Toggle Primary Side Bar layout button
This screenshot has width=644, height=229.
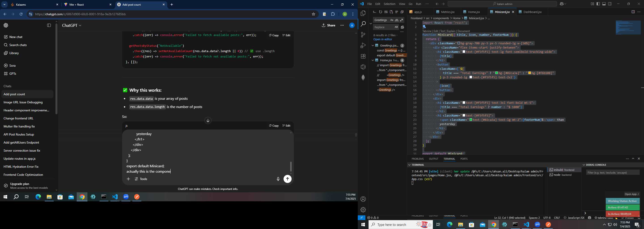pos(598,4)
